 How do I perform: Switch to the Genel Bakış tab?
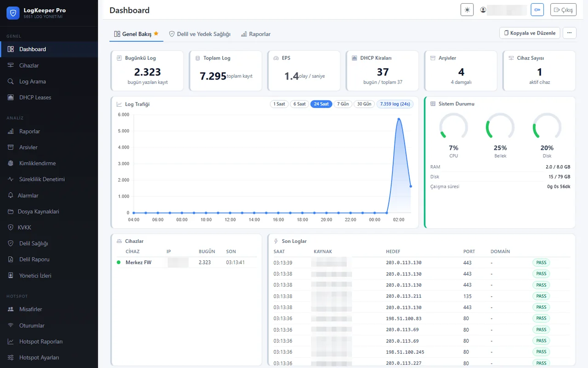(136, 34)
